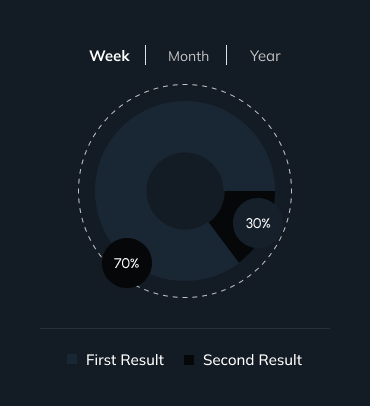Toggle the First Result legend label
Image resolution: width=370 pixels, height=406 pixels.
tap(125, 360)
